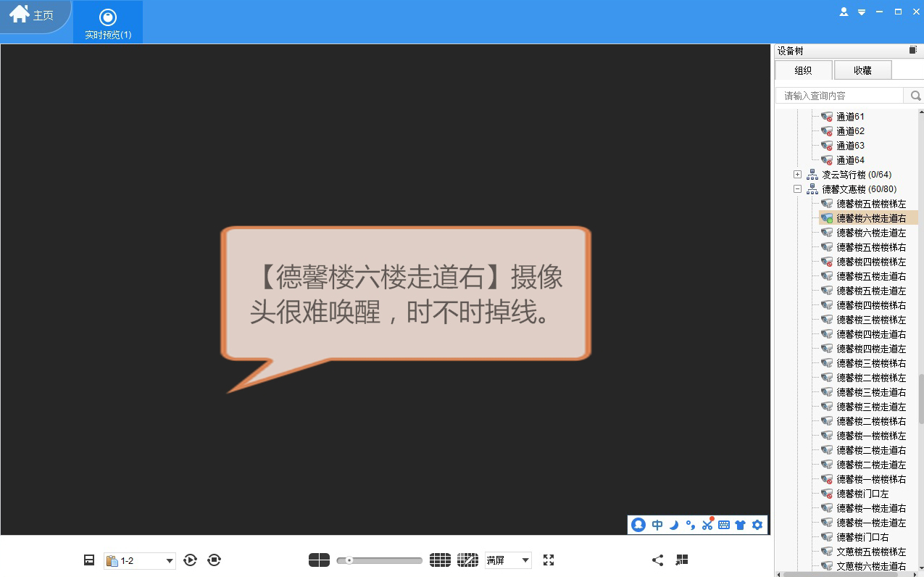Adjust the window split slider

(x=379, y=560)
